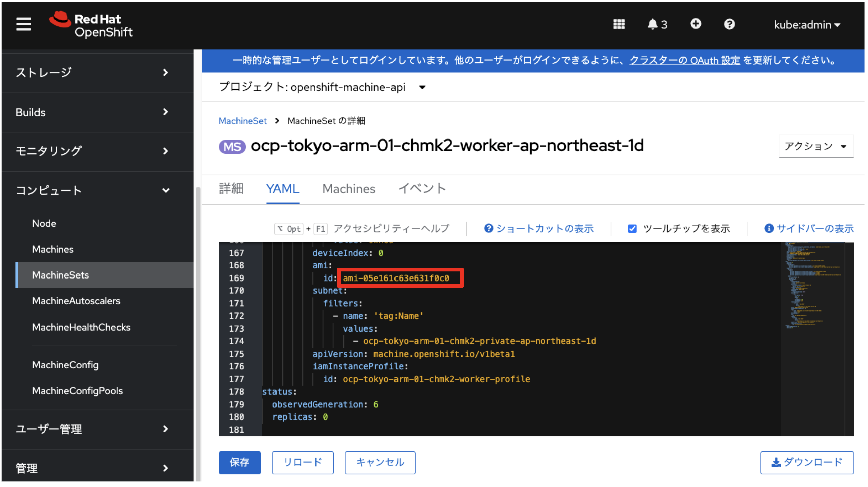The height and width of the screenshot is (487, 868).
Task: Open MachineAutoscalers in the sidebar
Action: pyautogui.click(x=76, y=301)
